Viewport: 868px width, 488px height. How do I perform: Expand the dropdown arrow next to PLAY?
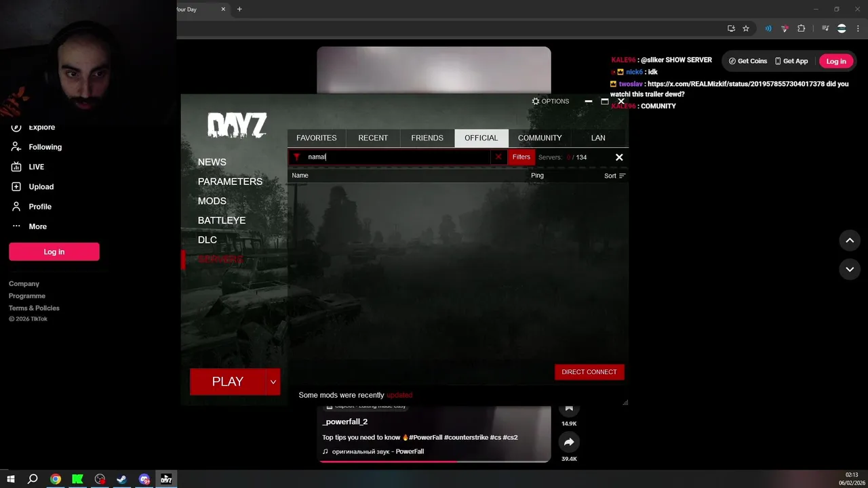[273, 382]
